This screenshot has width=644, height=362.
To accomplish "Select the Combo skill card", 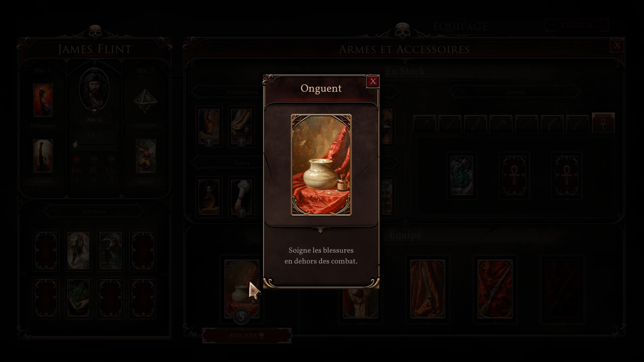I will pos(43,156).
